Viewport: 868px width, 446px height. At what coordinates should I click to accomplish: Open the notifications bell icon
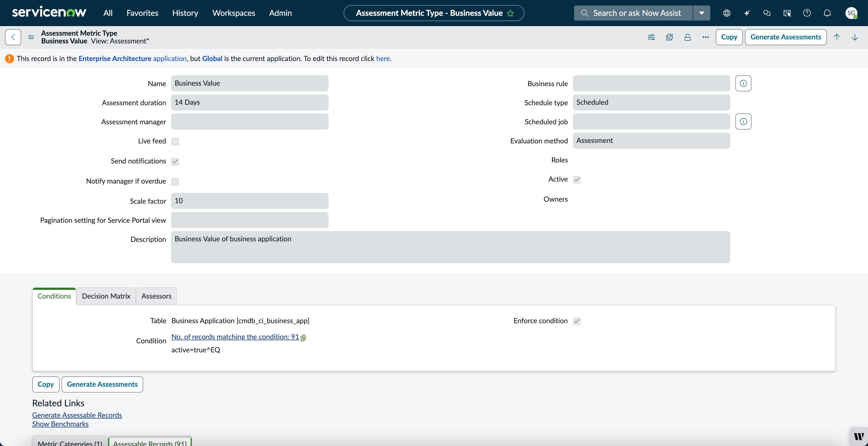(x=827, y=13)
